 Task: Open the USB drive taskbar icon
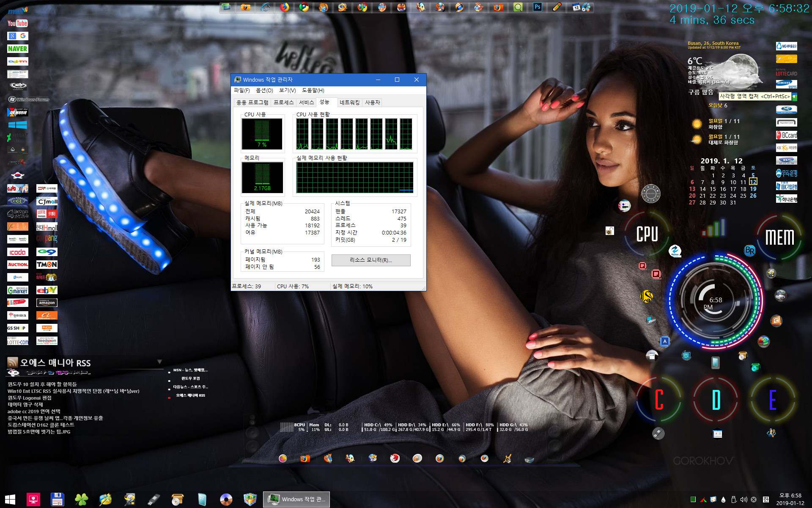coord(154,500)
